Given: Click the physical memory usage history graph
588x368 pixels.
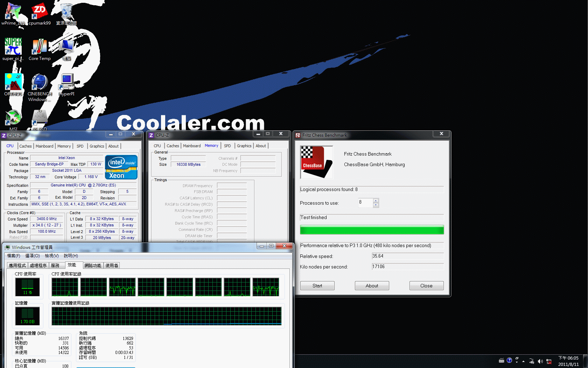Looking at the screenshot, I should tap(167, 316).
